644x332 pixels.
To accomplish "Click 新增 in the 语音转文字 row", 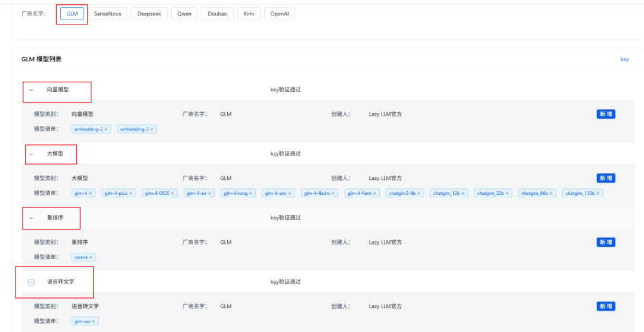I will coord(606,306).
